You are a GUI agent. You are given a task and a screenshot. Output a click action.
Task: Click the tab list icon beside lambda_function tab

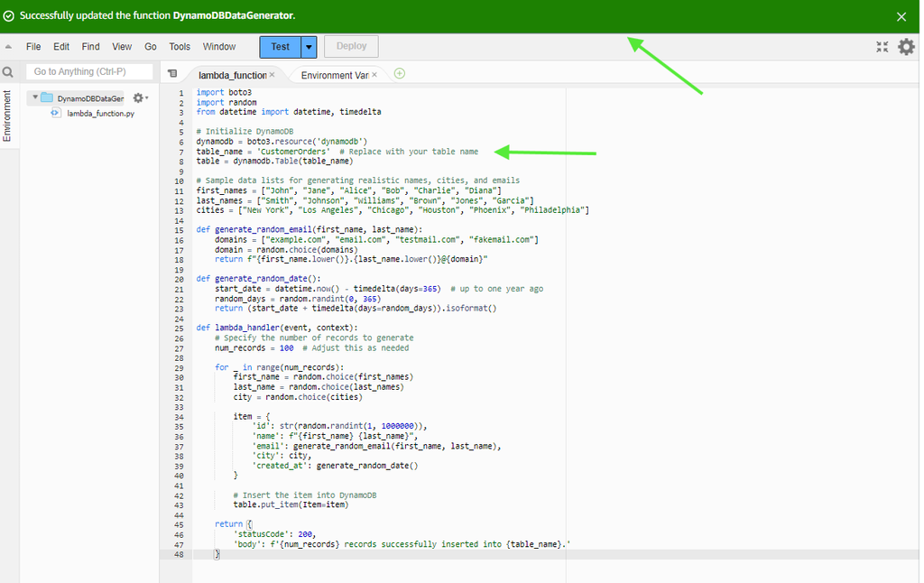tap(172, 74)
